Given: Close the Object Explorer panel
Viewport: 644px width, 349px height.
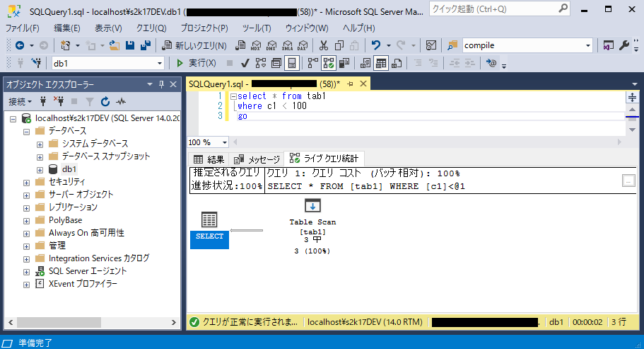Looking at the screenshot, I should click(173, 84).
